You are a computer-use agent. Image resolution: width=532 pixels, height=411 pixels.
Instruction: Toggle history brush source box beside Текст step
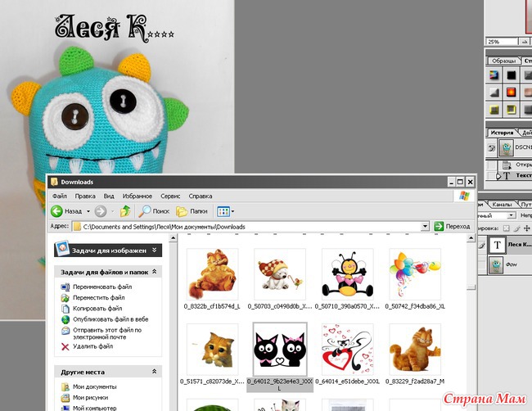pyautogui.click(x=492, y=175)
